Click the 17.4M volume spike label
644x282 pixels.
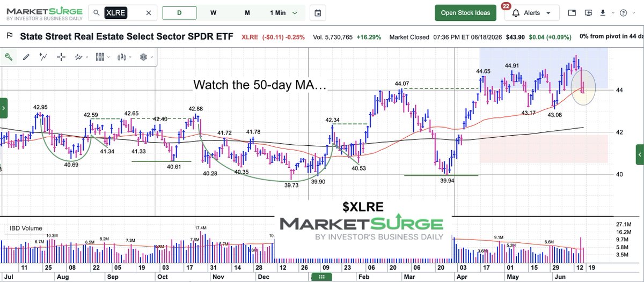click(x=201, y=228)
